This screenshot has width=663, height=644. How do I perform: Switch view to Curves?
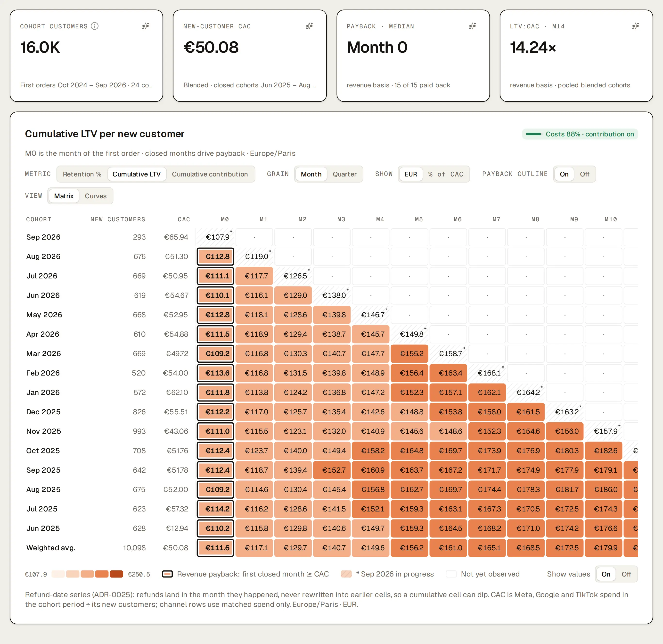tap(95, 196)
